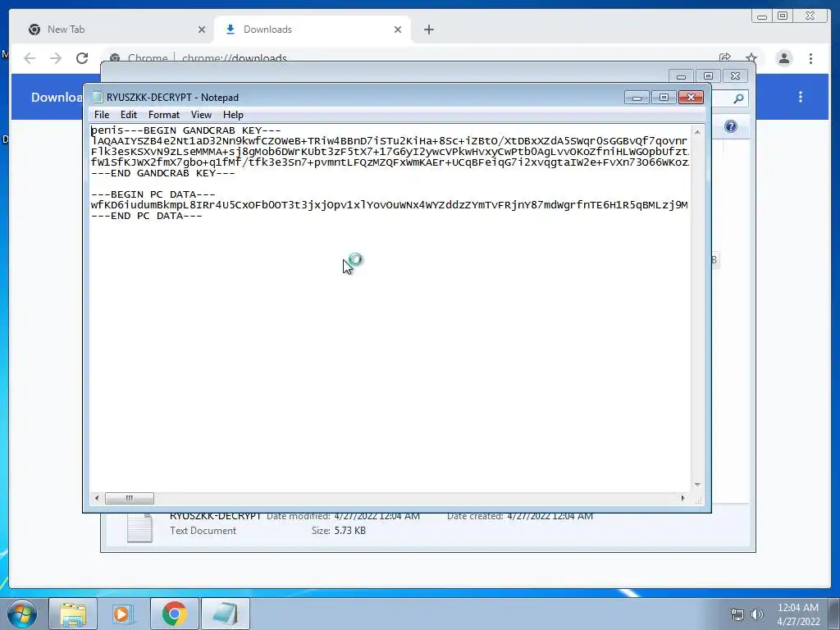Maximize the Explorer window behind Notepad
The height and width of the screenshot is (630, 840).
coord(708,76)
